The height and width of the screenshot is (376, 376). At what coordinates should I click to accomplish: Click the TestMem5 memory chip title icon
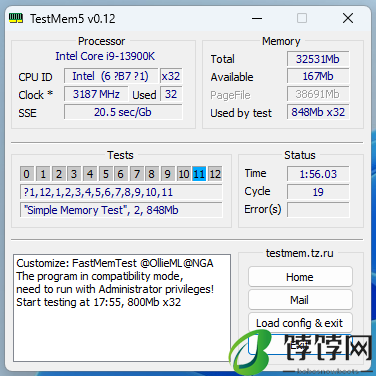[16, 18]
